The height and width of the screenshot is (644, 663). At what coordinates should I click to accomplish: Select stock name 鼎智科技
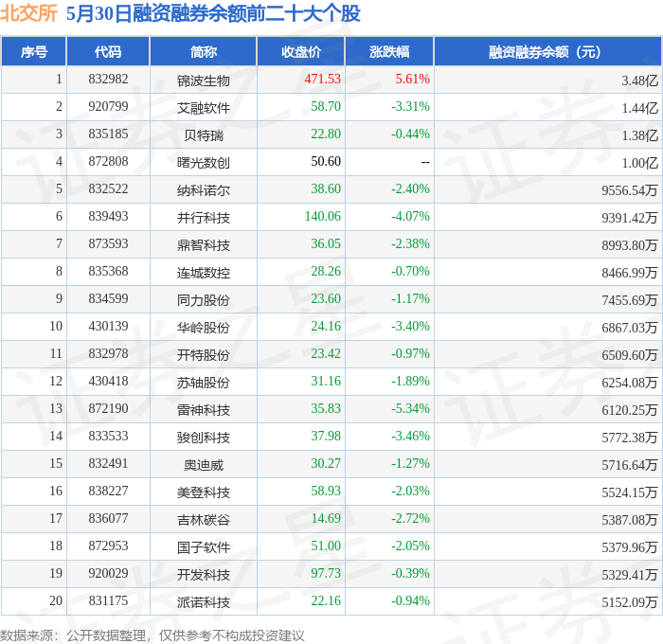click(204, 245)
